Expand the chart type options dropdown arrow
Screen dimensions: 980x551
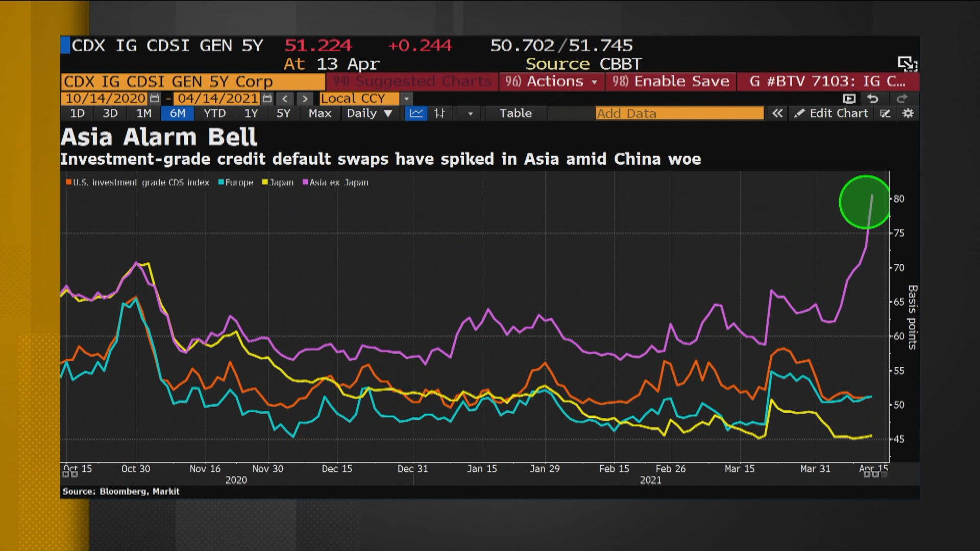click(470, 113)
